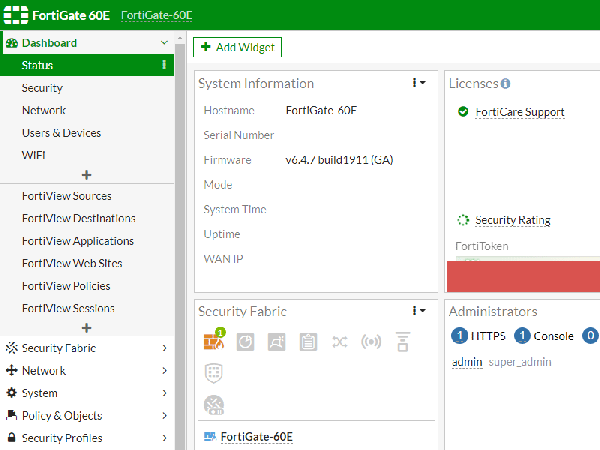Click the Add Widget button
This screenshot has width=600, height=450.
(x=237, y=47)
